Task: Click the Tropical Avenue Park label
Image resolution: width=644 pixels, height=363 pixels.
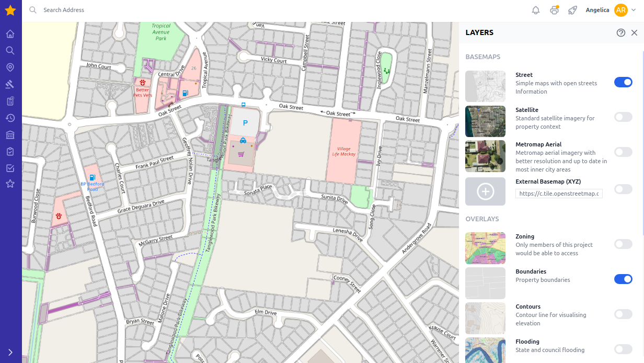Action: pos(161,32)
